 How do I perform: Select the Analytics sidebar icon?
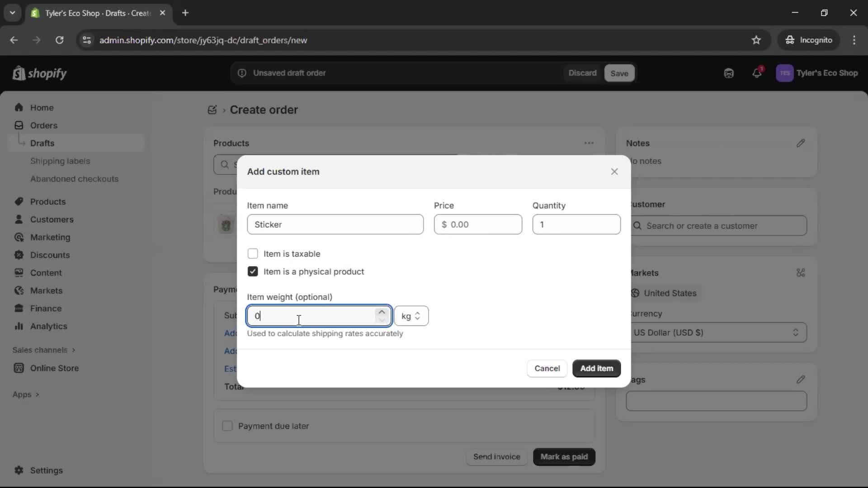tap(19, 326)
